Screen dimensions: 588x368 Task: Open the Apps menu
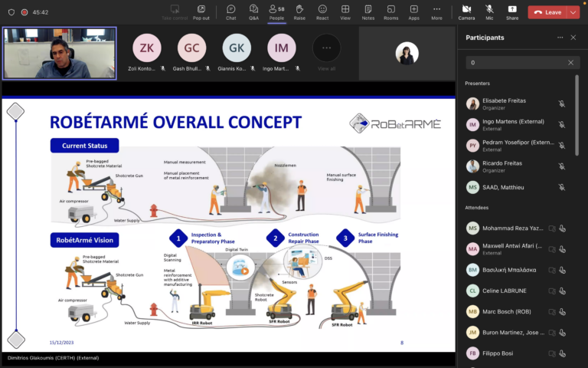point(413,12)
